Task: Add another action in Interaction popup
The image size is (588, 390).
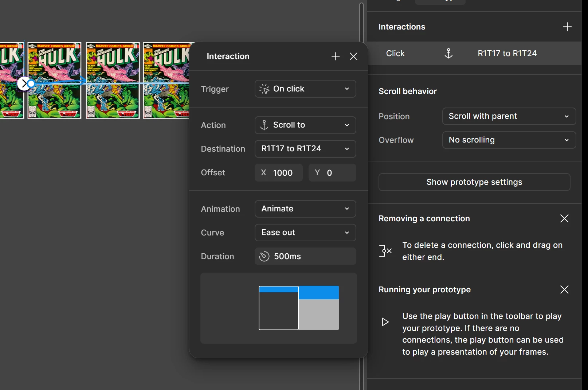Action: [x=336, y=56]
